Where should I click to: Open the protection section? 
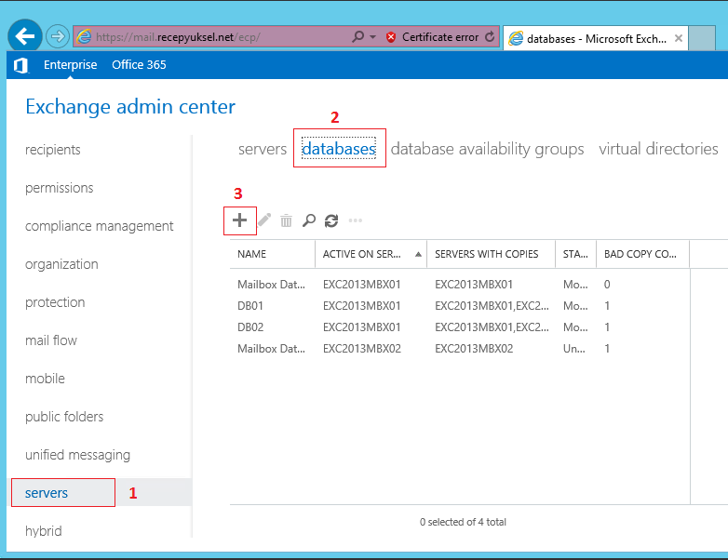click(55, 302)
